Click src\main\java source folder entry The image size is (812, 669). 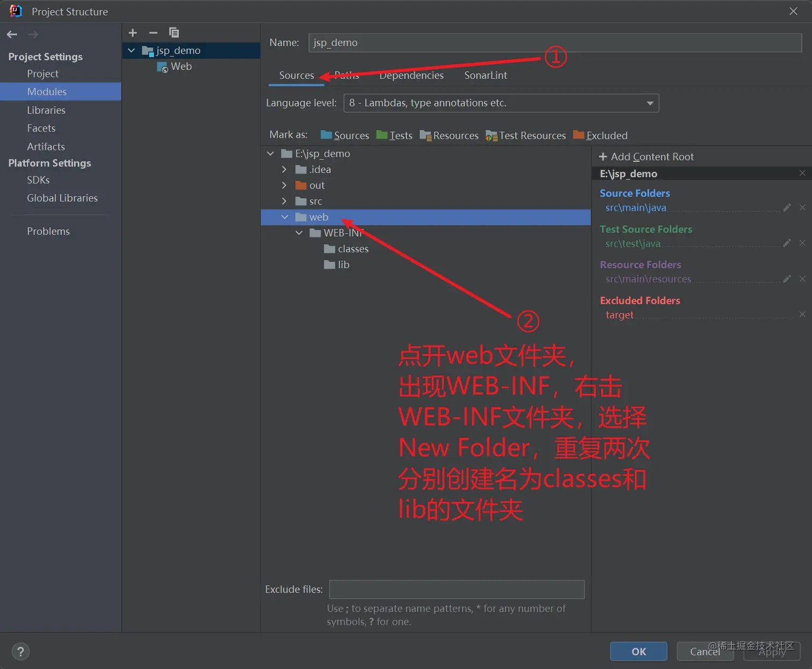pos(636,208)
